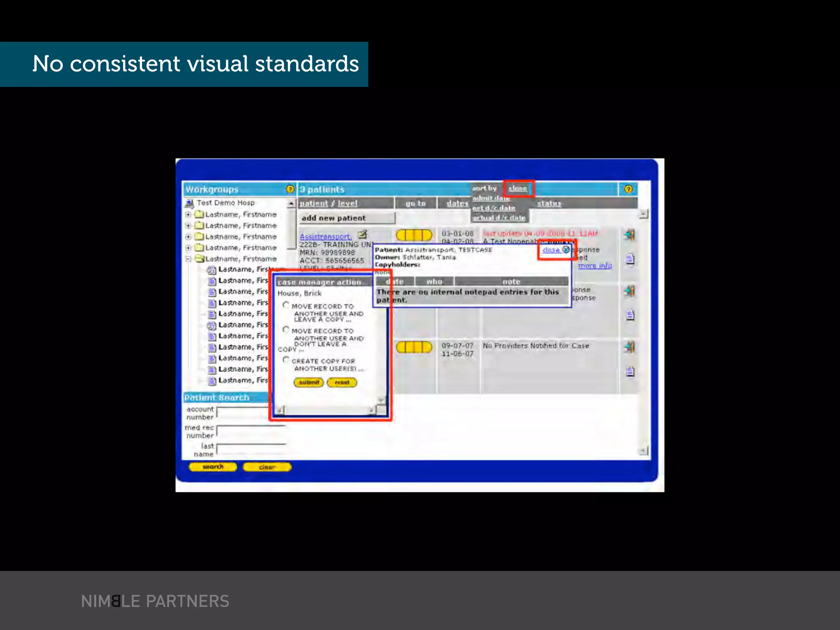Image resolution: width=840 pixels, height=630 pixels.
Task: Expand the third Lastname, Firstname folder
Action: coord(188,237)
